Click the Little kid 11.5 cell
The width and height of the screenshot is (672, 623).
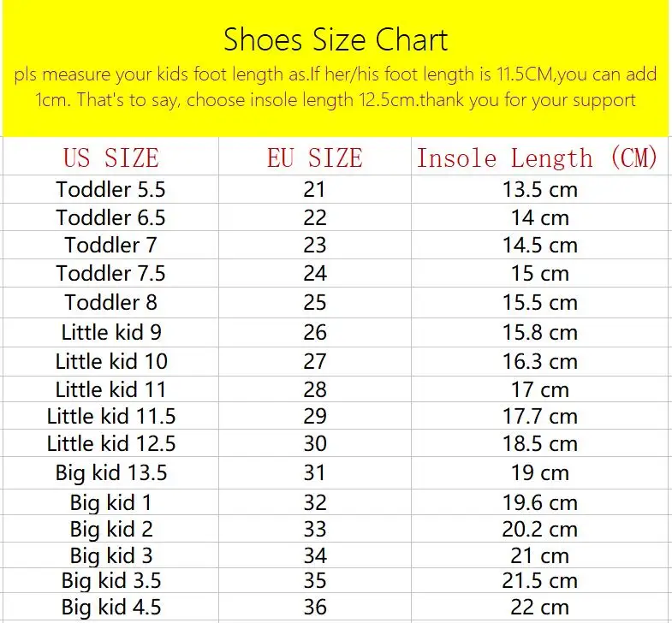click(111, 416)
